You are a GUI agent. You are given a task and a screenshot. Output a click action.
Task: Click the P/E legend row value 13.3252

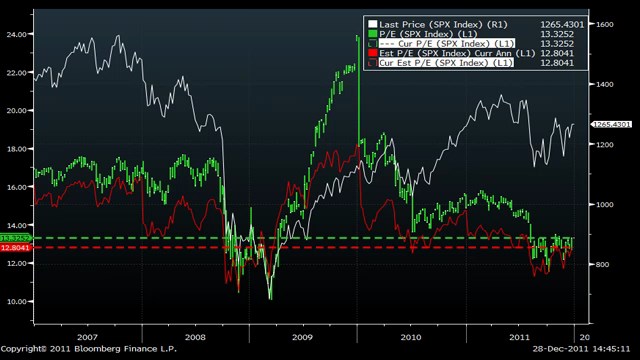pyautogui.click(x=557, y=34)
